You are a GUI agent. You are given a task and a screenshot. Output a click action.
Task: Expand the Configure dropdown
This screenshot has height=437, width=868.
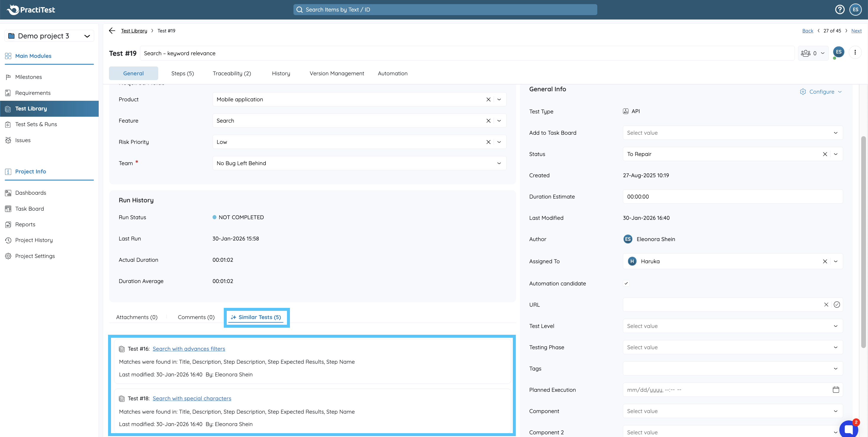pyautogui.click(x=821, y=92)
